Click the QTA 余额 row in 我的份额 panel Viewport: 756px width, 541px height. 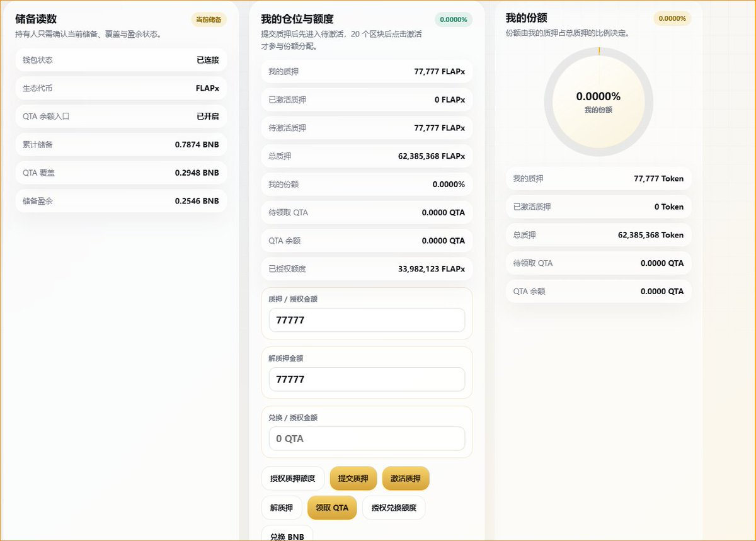pyautogui.click(x=598, y=292)
